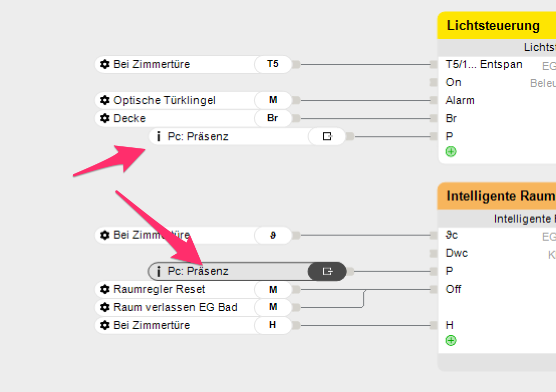This screenshot has height=392, width=556.
Task: Click gear icon of Raumregler Reset
Action: 104,289
